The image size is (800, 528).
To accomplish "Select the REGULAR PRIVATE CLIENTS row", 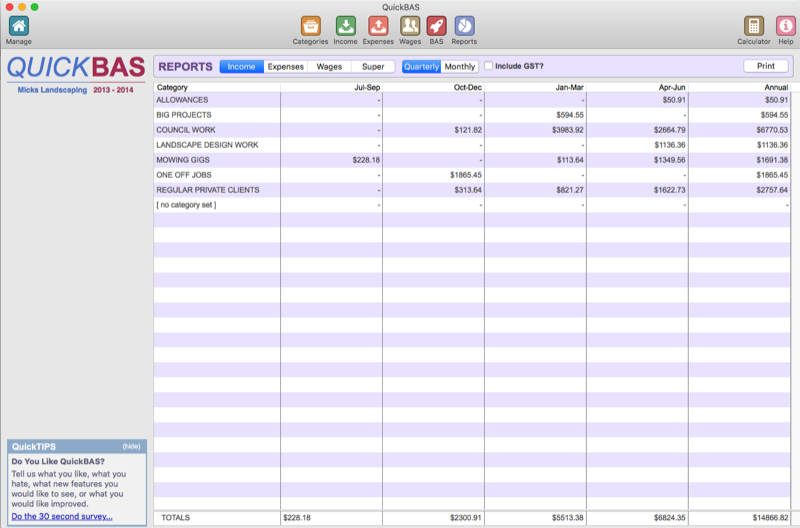I will 472,190.
